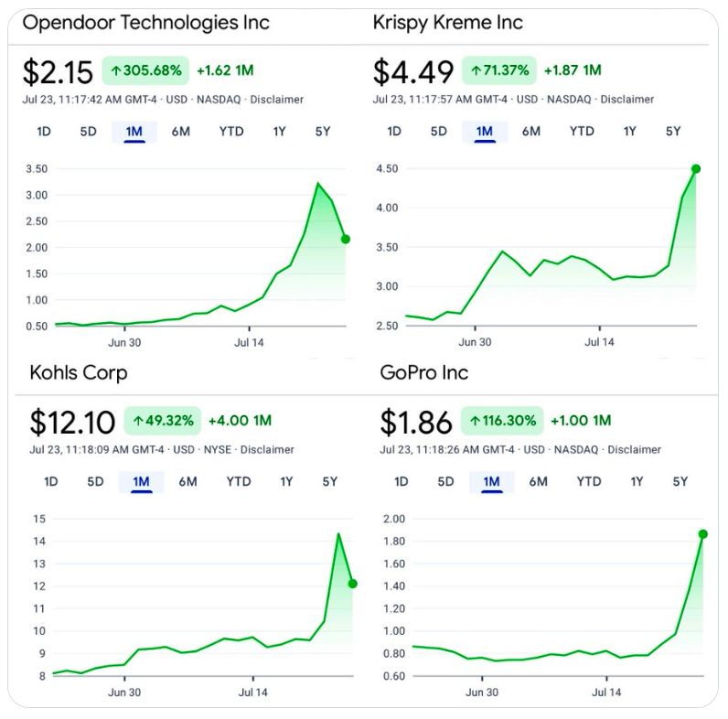Open Disclaimer link under Krispy Kreme price
The width and height of the screenshot is (728, 719).
[629, 100]
